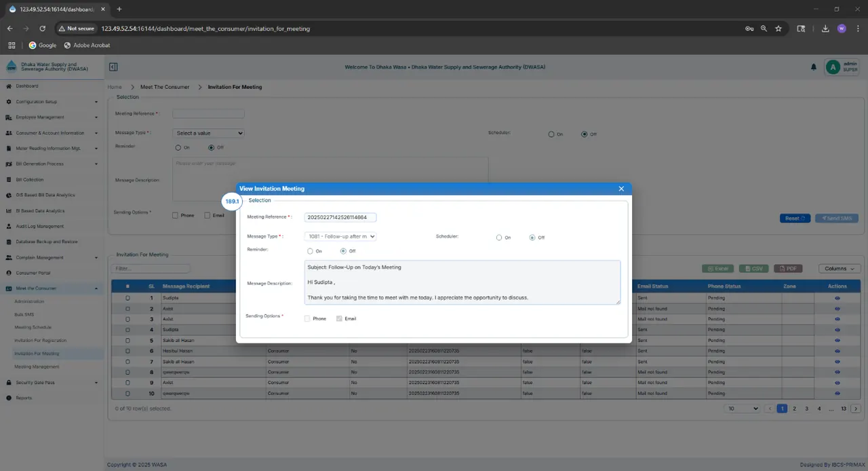Open Reports from the sidebar

(x=24, y=398)
